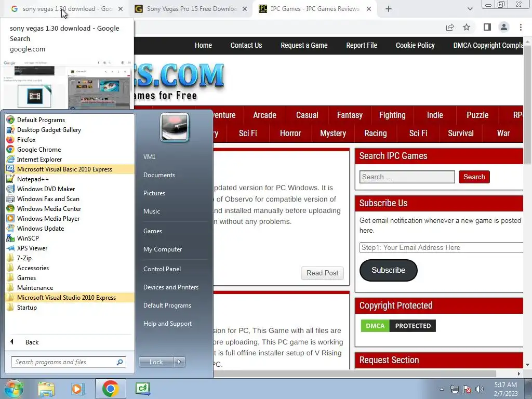Image resolution: width=532 pixels, height=399 pixels.
Task: Open Windows Update
Action: 70,228
